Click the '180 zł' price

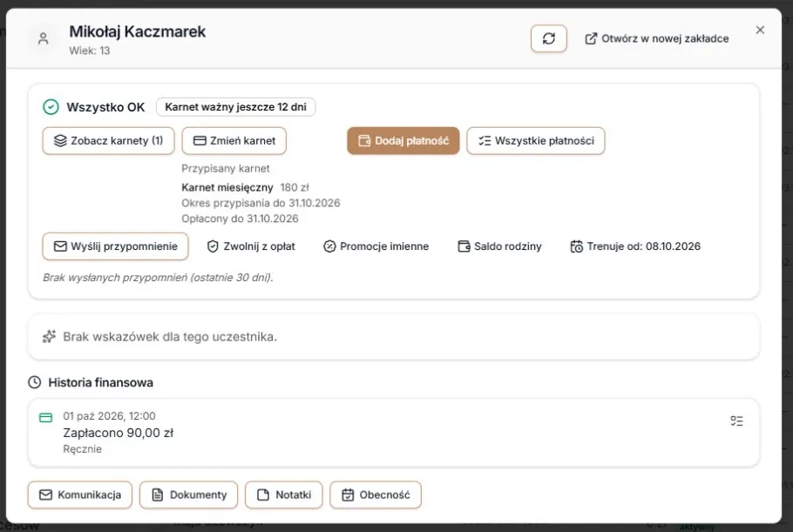pyautogui.click(x=295, y=187)
